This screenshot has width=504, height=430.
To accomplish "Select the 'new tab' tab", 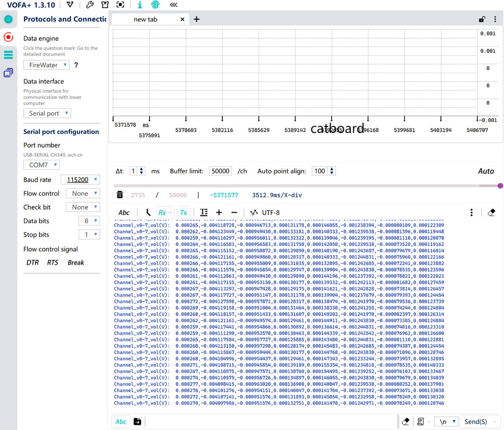I will coord(146,19).
